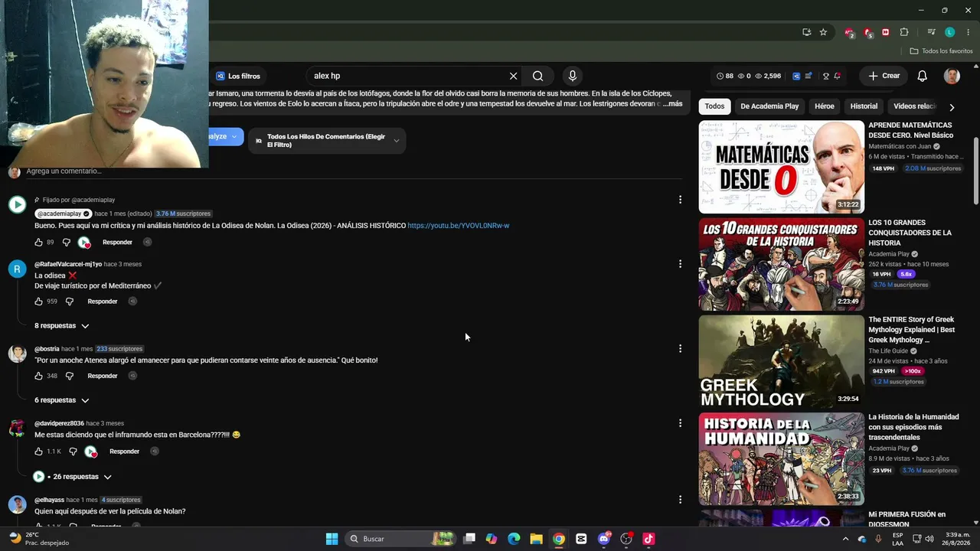Viewport: 980px width, 551px height.
Task: Open the 'Matemáticas desde 0' video thumbnail
Action: (x=781, y=167)
